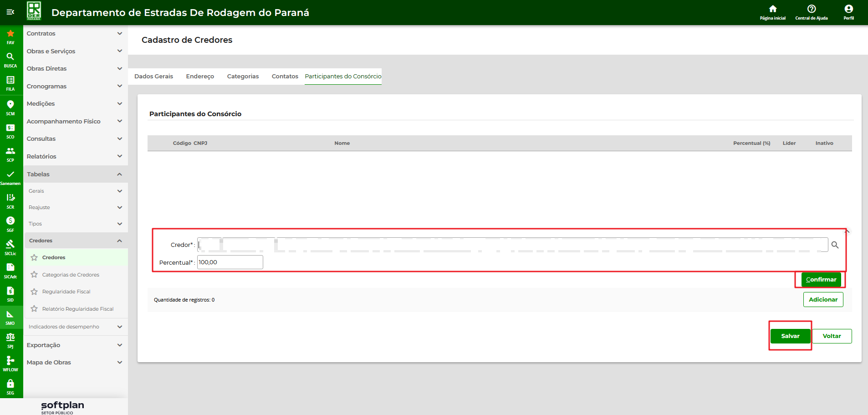This screenshot has height=415, width=868.
Task: Go to Página inicial home icon
Action: click(772, 9)
